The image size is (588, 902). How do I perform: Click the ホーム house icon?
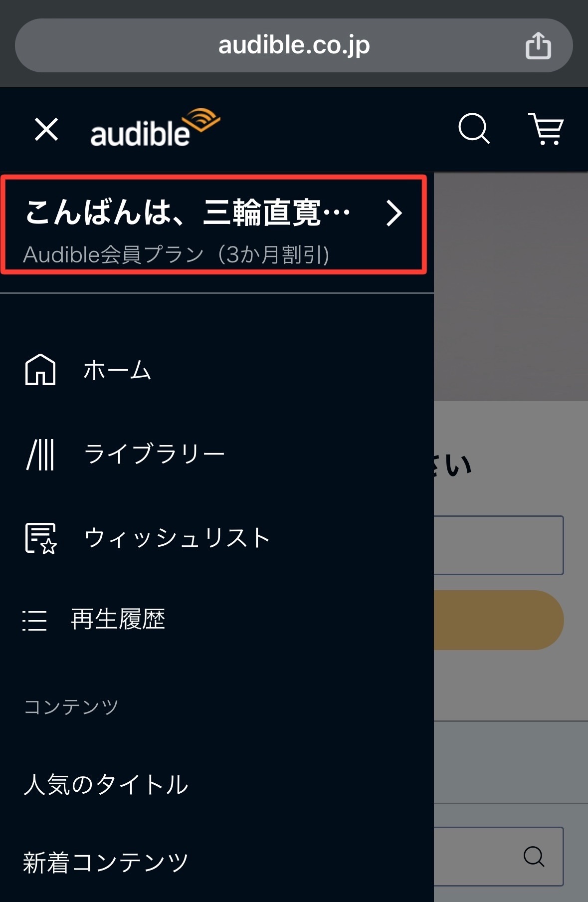[40, 370]
